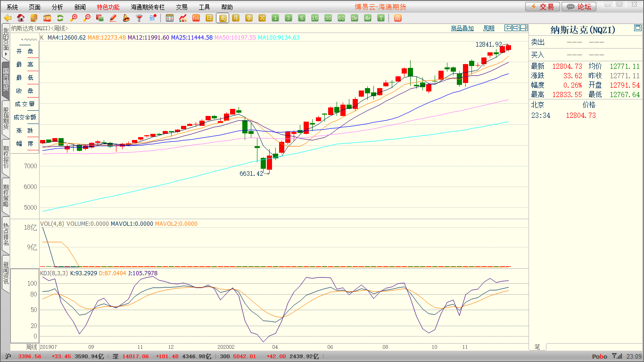Click the 商品叠加 link

coord(462,28)
